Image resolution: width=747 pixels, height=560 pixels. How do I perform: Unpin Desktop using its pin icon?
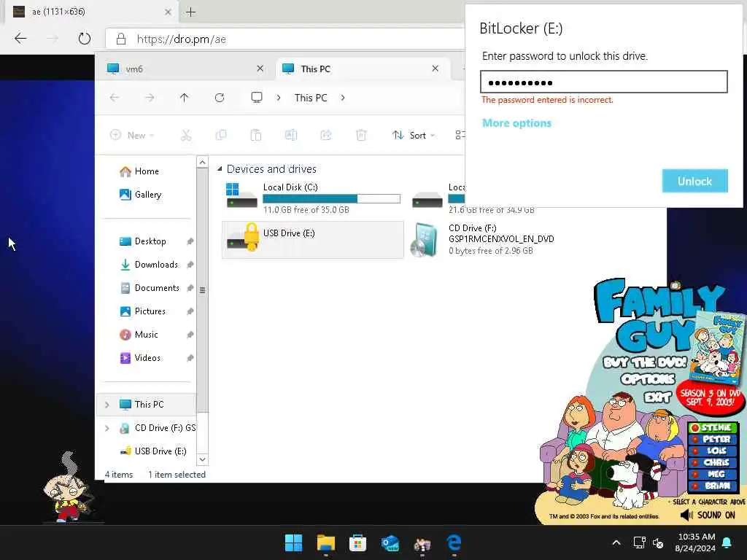tap(190, 241)
